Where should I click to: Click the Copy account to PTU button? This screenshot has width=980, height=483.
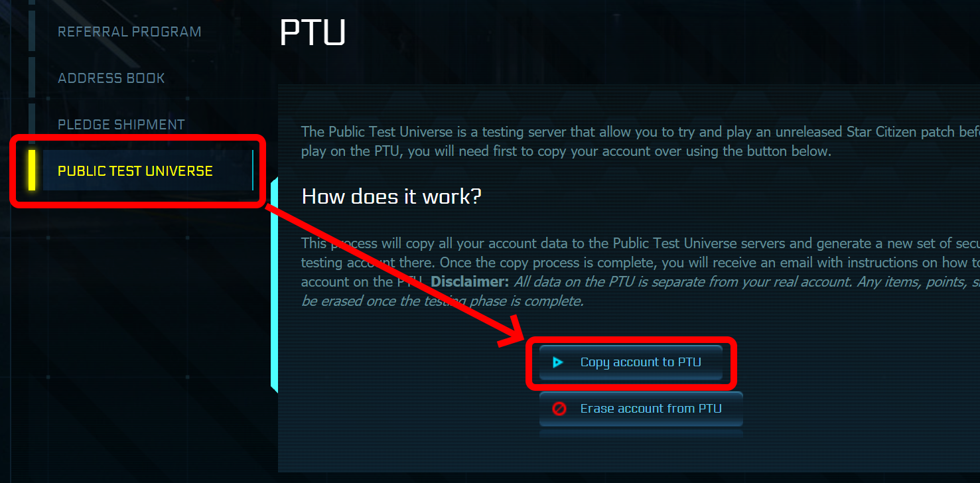coord(631,362)
